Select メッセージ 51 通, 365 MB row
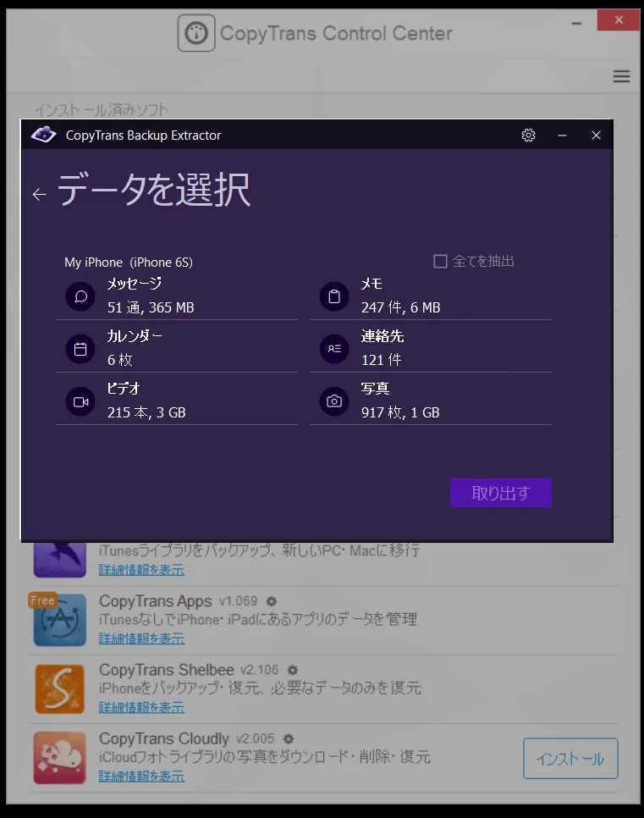The image size is (644, 818). click(177, 296)
